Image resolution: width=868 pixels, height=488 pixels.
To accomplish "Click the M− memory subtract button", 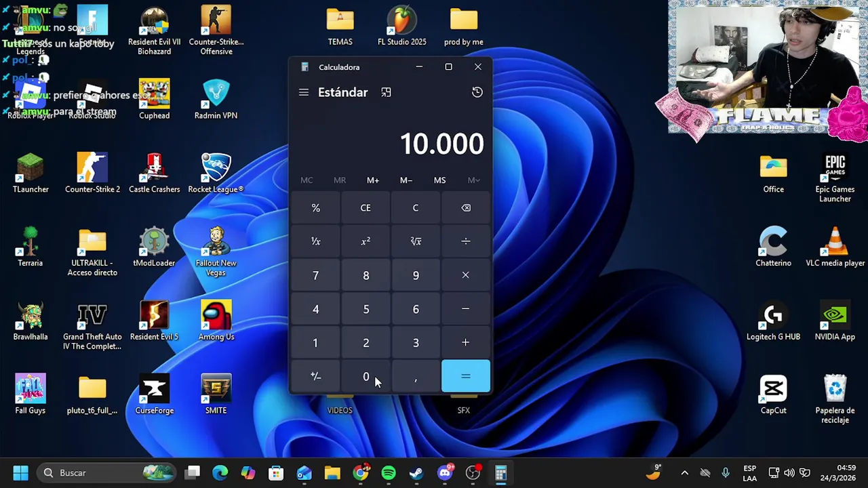I will tap(406, 180).
